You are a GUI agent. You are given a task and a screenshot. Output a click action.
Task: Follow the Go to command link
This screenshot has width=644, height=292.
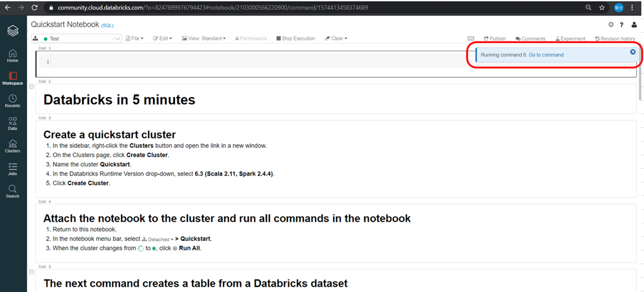click(x=546, y=55)
